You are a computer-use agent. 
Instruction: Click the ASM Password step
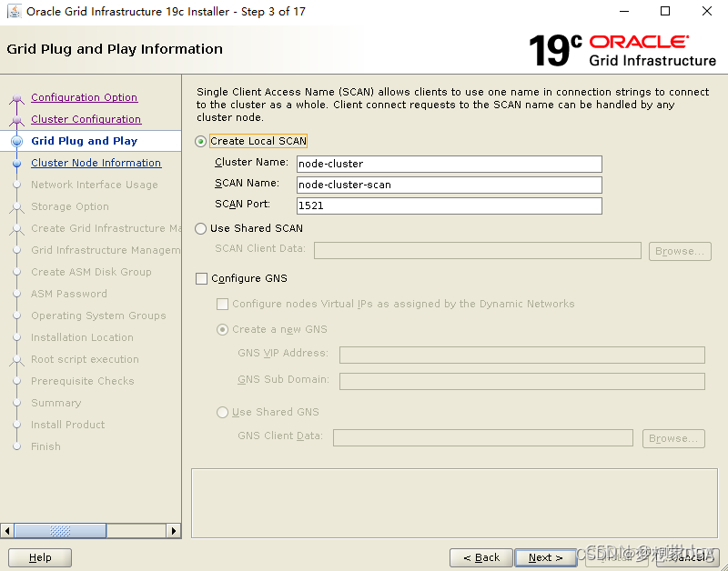[x=69, y=294]
